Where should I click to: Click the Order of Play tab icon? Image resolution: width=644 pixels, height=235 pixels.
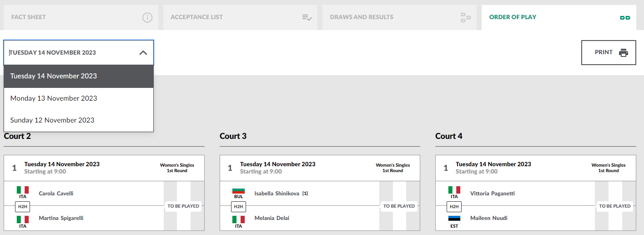click(625, 17)
